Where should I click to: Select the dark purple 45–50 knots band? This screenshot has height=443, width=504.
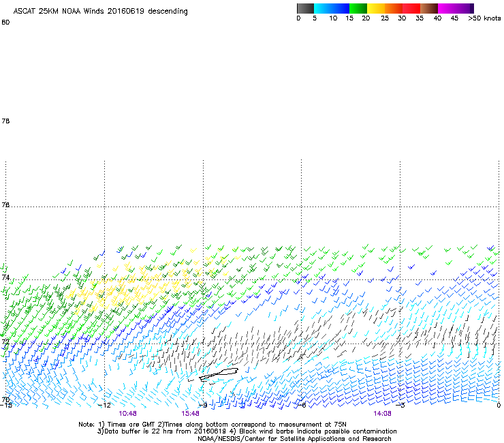[464, 8]
